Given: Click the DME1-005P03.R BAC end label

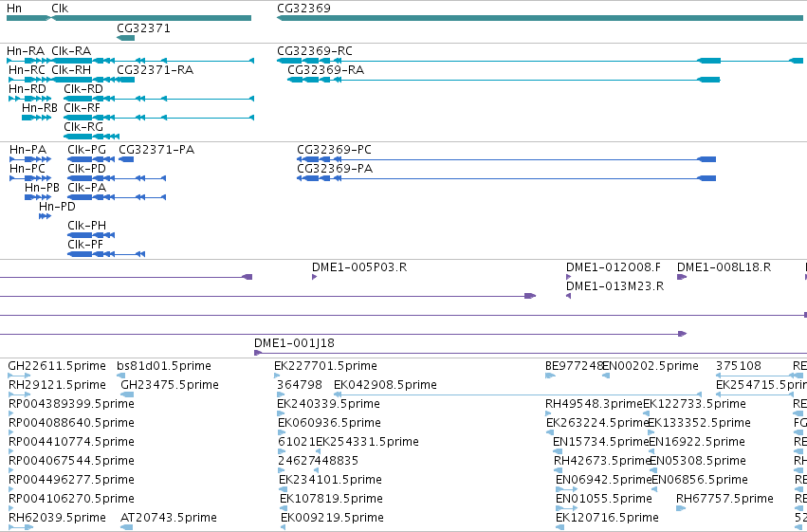Looking at the screenshot, I should [359, 267].
